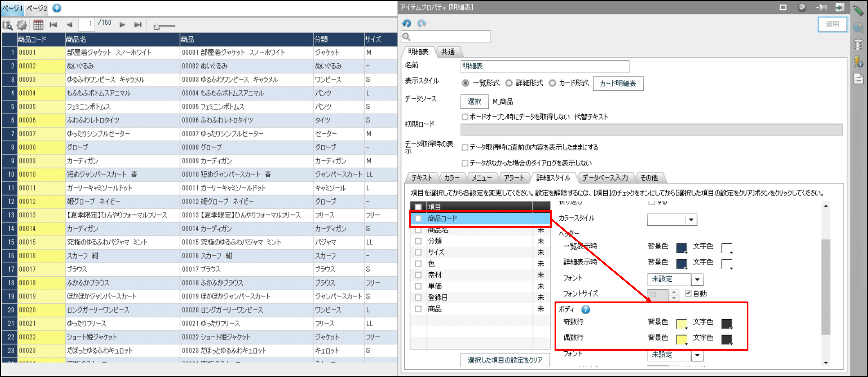Click the 選択した項目の設定をクリア button
This screenshot has height=377, width=868.
click(x=505, y=360)
